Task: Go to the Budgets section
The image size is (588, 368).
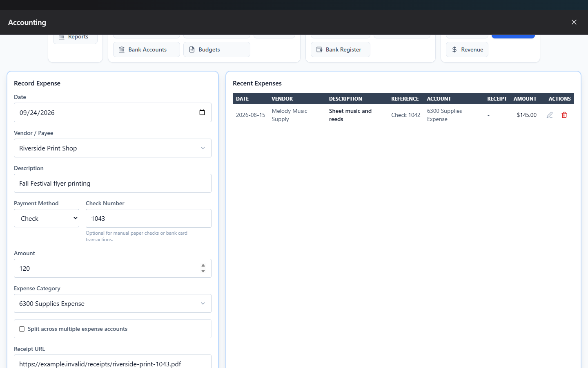Action: pos(217,49)
